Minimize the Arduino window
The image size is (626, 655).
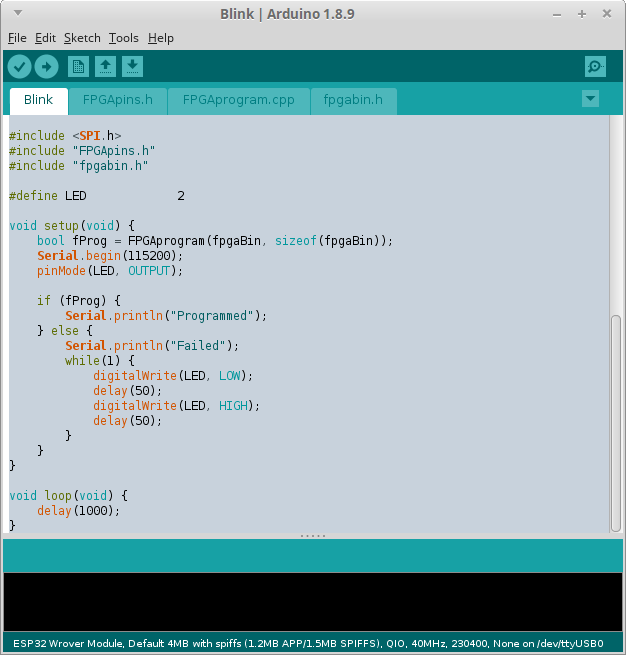pyautogui.click(x=557, y=15)
